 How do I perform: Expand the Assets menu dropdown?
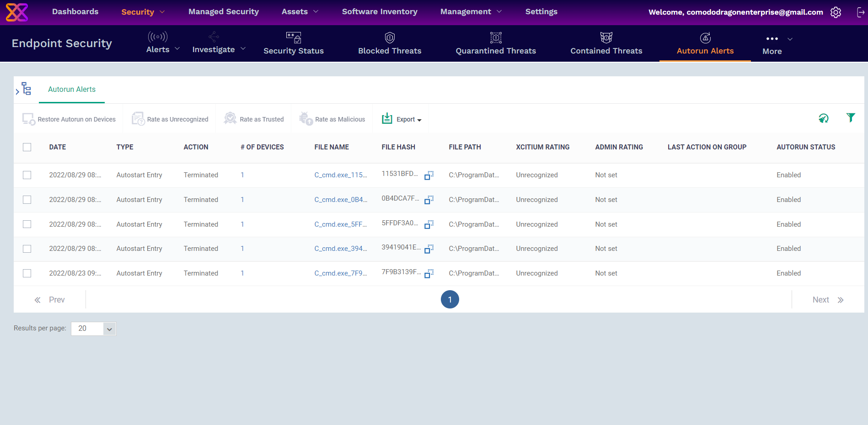click(300, 11)
